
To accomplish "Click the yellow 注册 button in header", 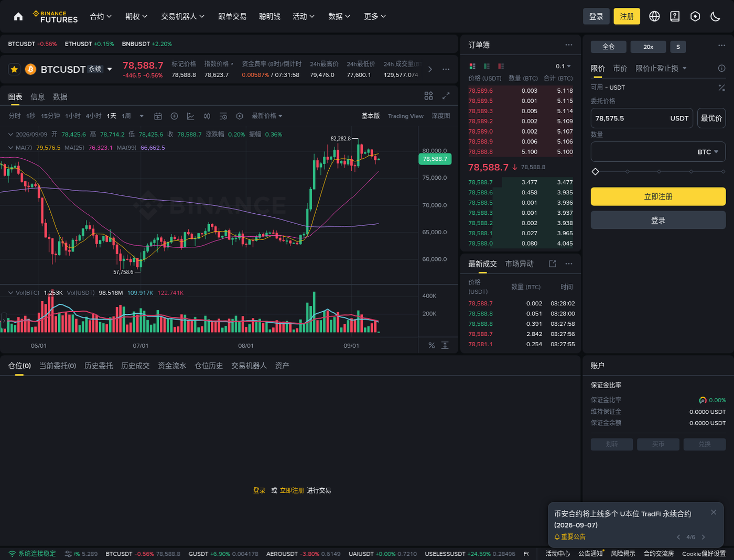I will [x=627, y=16].
